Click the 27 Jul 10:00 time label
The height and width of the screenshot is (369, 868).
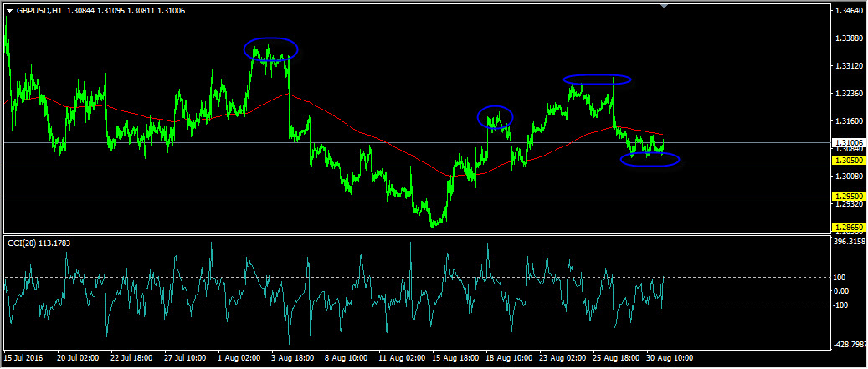coord(185,358)
